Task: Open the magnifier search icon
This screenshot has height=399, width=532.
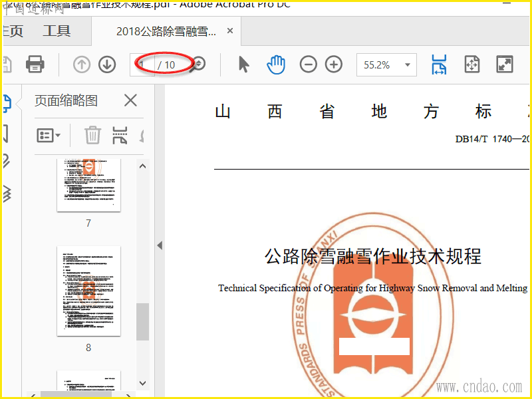Action: tap(198, 64)
